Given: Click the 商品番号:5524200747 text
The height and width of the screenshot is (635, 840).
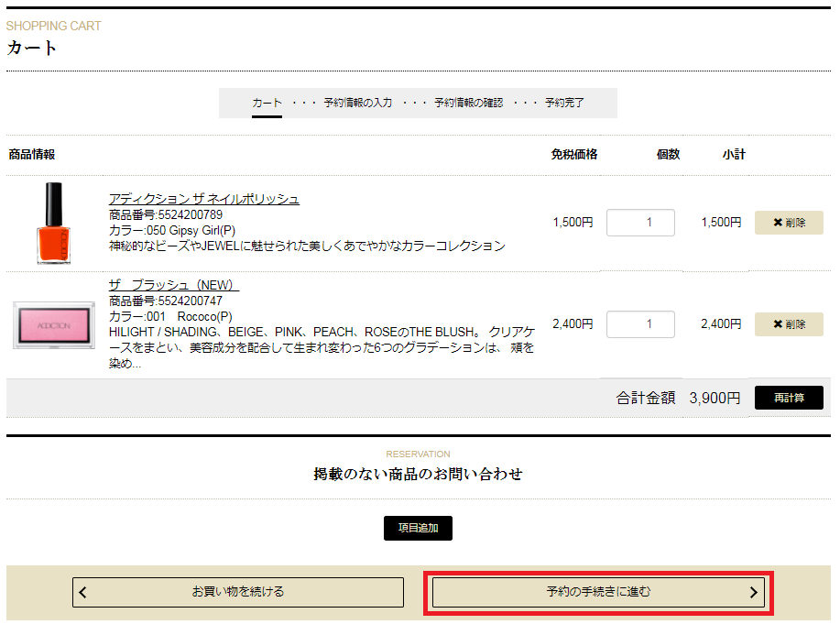Looking at the screenshot, I should 166,301.
